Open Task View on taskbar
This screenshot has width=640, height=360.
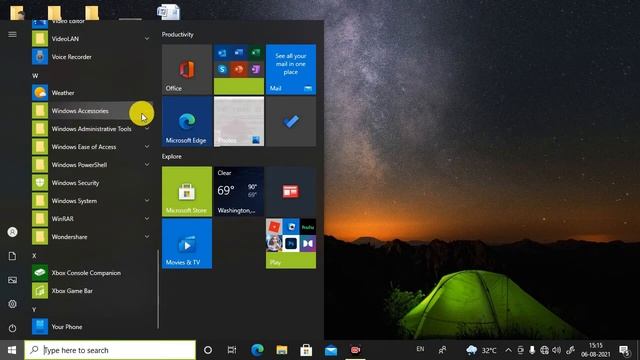[x=232, y=350]
